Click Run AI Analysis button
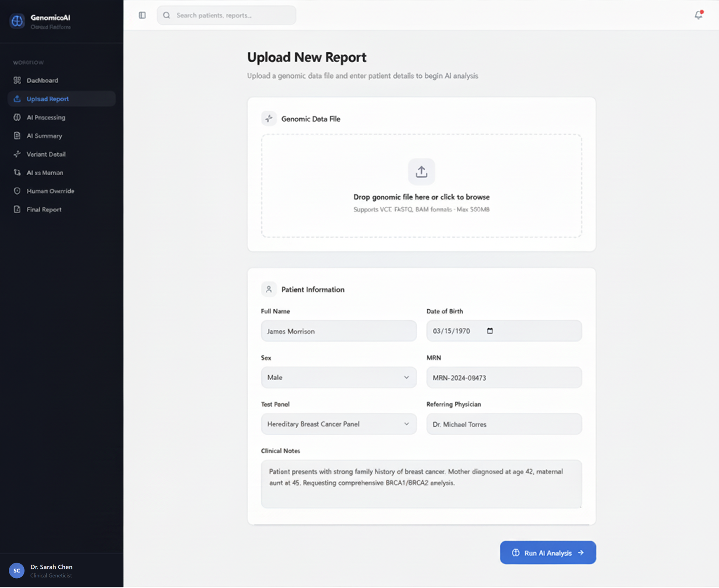The height and width of the screenshot is (588, 719). (x=548, y=552)
